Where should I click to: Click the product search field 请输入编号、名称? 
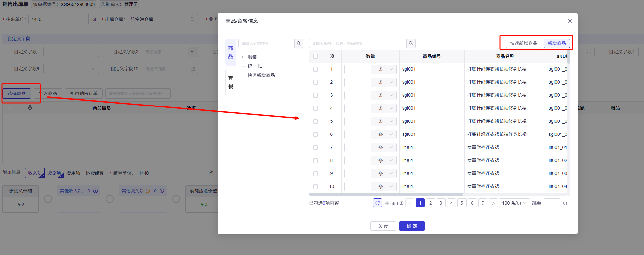tap(358, 43)
